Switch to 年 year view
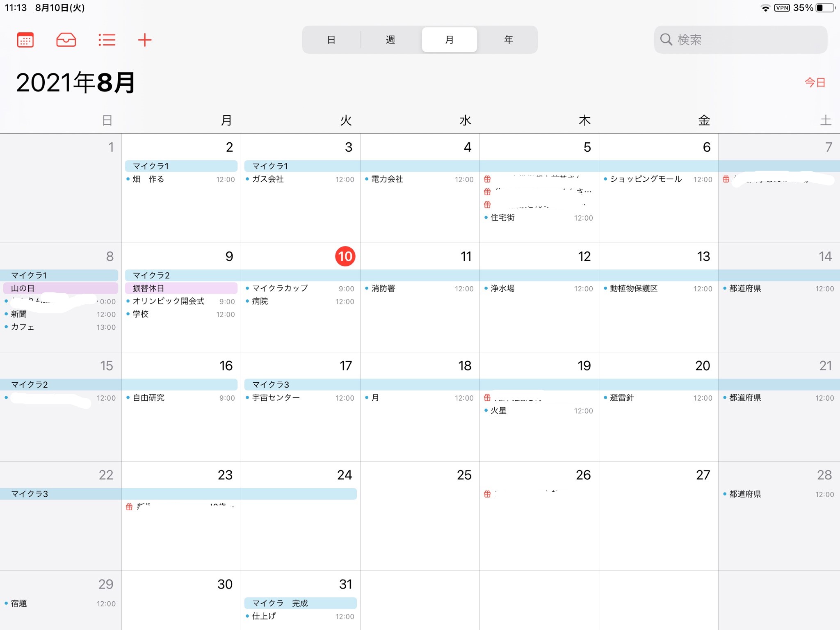Viewport: 840px width, 630px height. click(509, 40)
